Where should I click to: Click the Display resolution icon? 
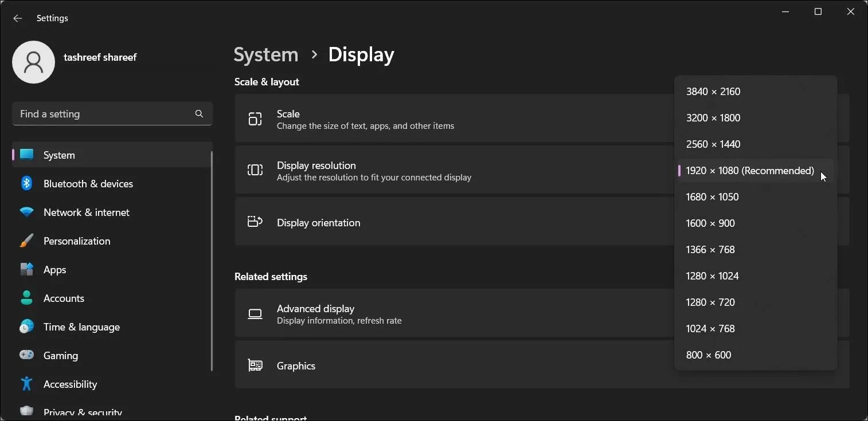pyautogui.click(x=255, y=170)
